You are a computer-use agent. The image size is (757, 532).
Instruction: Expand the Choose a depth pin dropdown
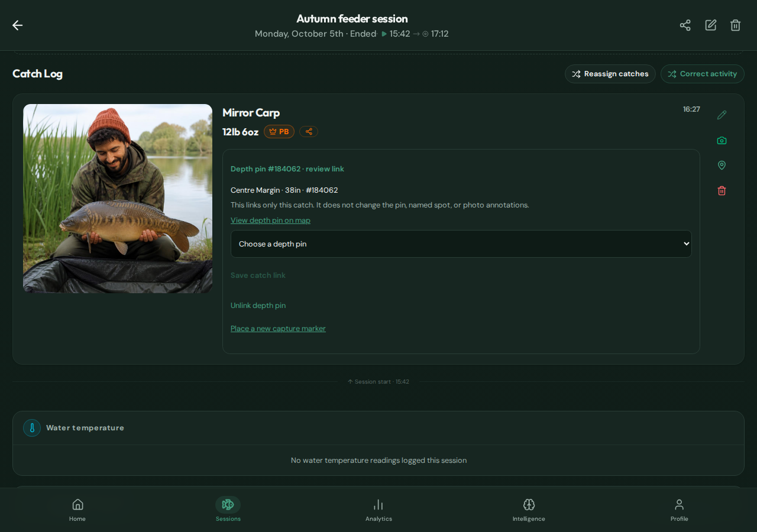461,244
